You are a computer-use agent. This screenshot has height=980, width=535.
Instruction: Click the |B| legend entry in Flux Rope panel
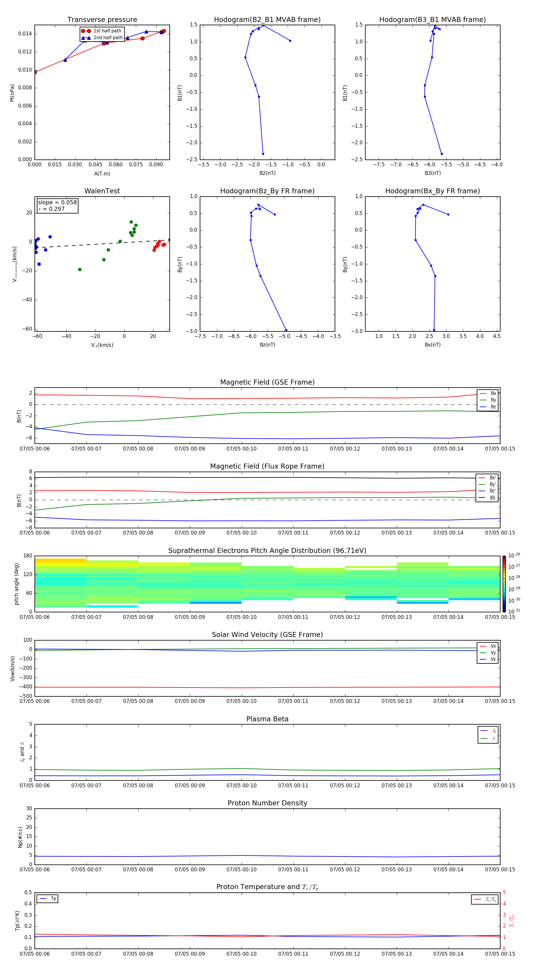(487, 498)
